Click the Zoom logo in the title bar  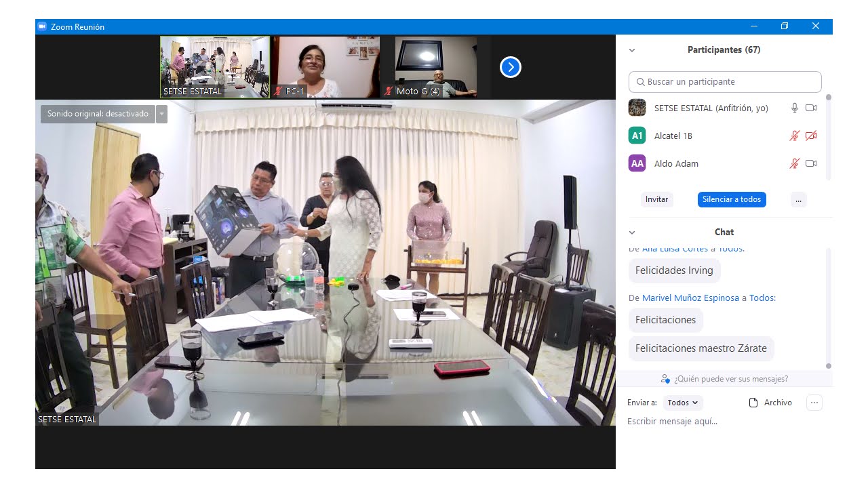[x=42, y=26]
